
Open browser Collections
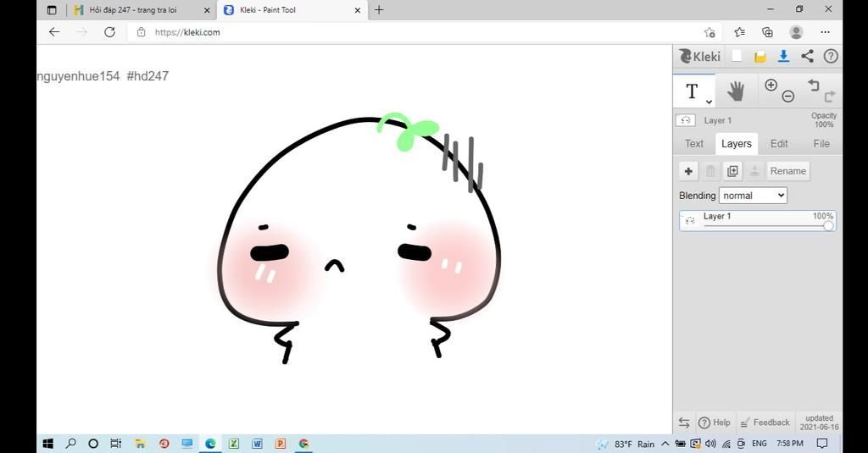pos(767,32)
